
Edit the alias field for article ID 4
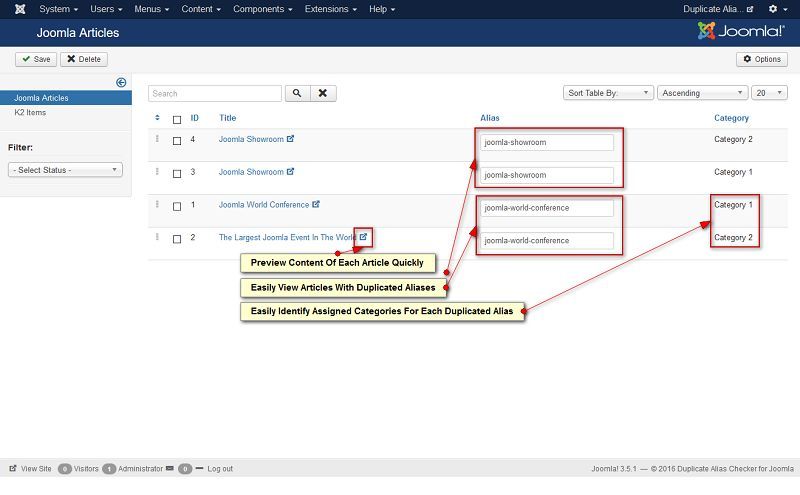click(x=546, y=142)
